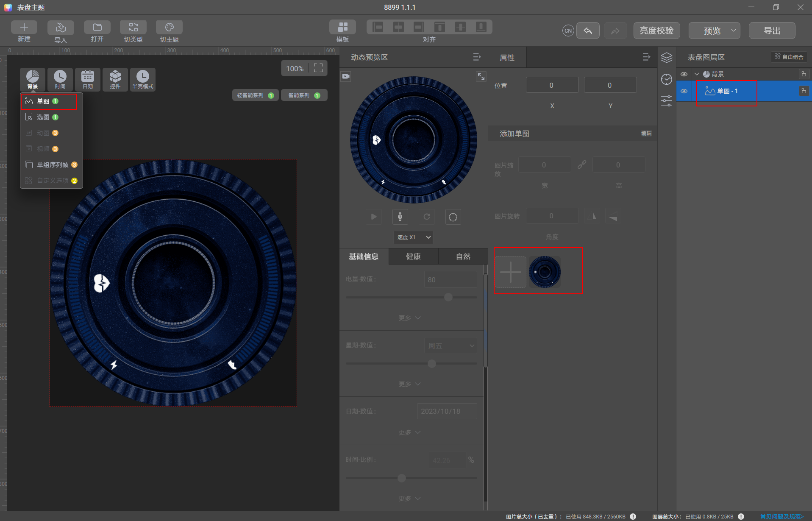Click the 新建 new project icon
This screenshot has width=812, height=521.
24,28
